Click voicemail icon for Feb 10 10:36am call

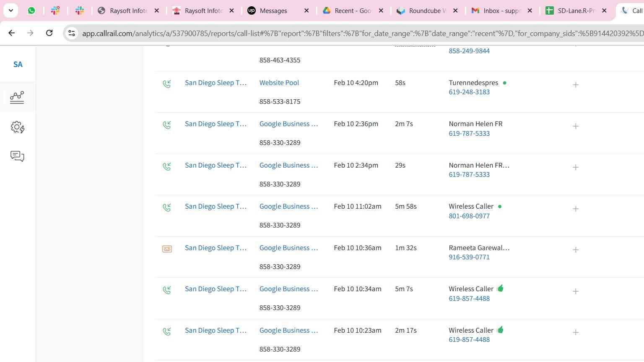pos(167,249)
